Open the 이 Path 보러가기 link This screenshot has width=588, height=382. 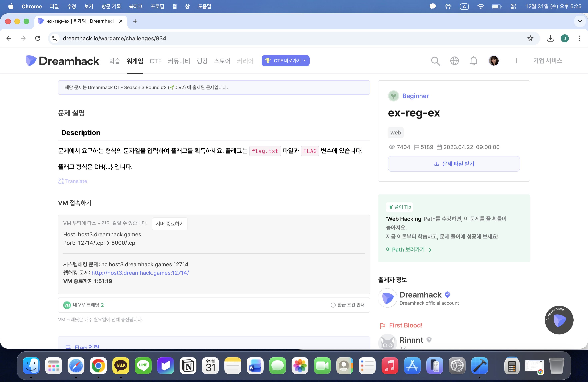408,250
